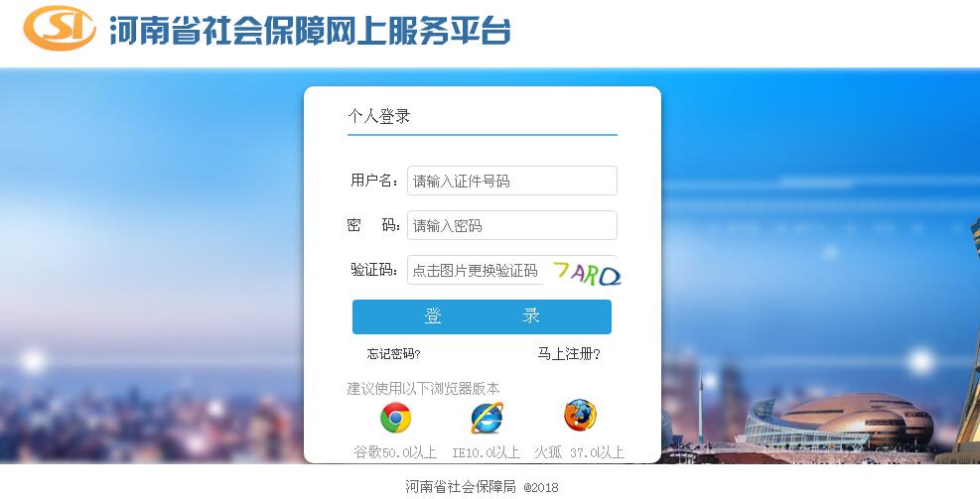Refresh the 7ARQ captcha image
The image size is (980, 499).
[587, 273]
